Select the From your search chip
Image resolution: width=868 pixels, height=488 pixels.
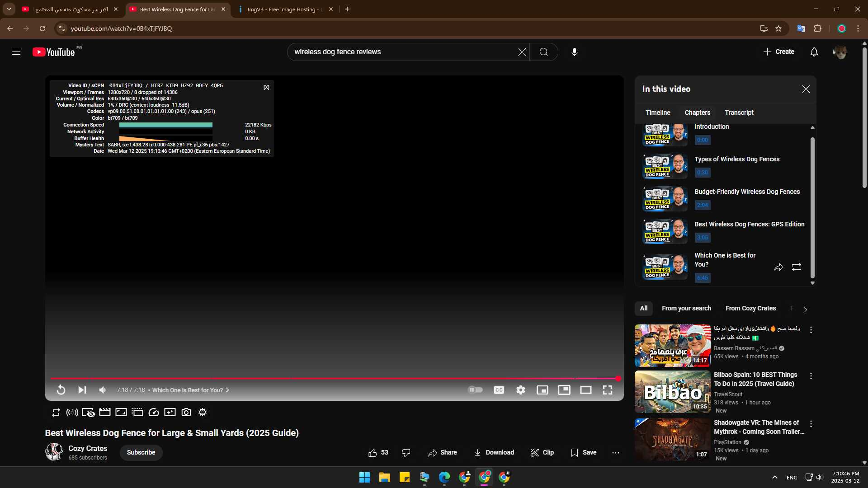coord(686,308)
